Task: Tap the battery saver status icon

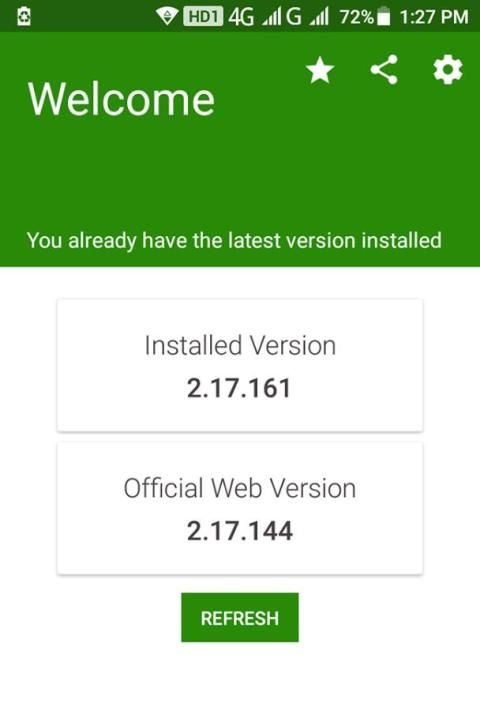Action: [x=24, y=17]
